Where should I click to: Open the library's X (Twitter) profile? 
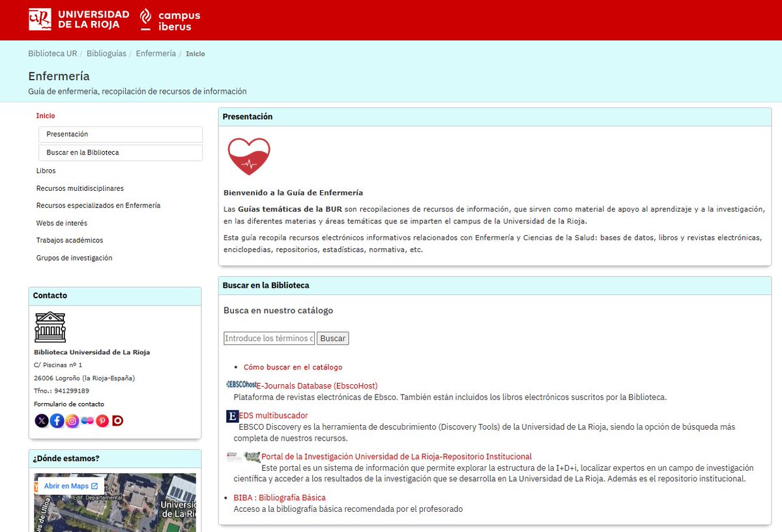tap(42, 421)
